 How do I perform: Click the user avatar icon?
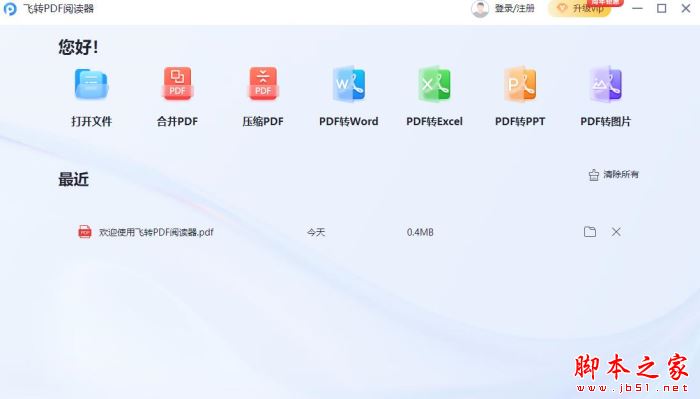coord(480,9)
